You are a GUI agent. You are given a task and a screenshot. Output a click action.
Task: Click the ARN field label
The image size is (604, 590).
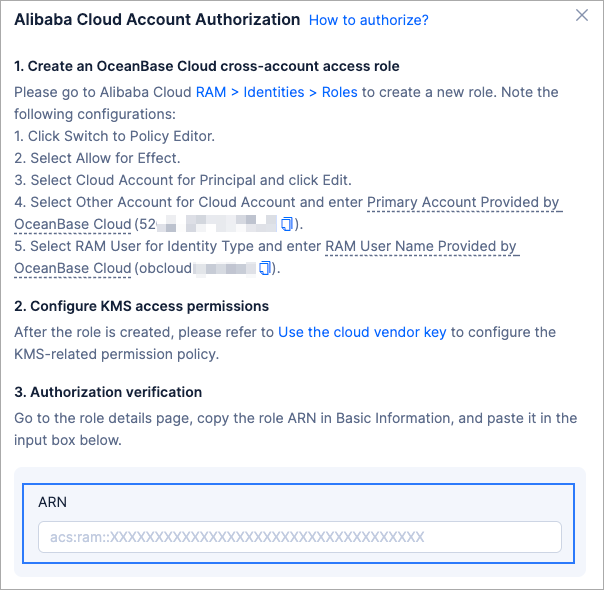[x=52, y=502]
